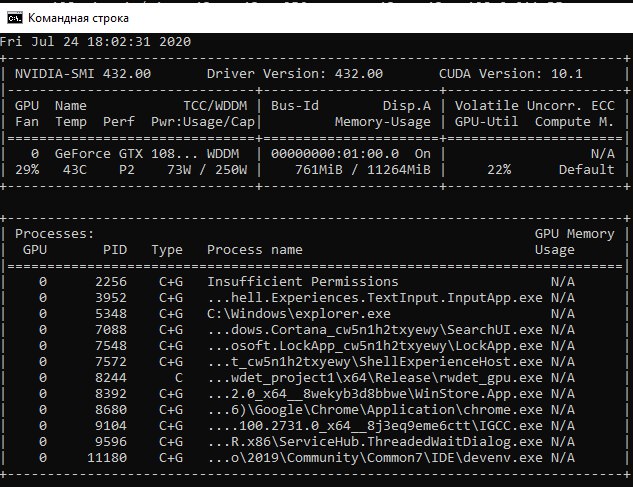The image size is (633, 487).
Task: Click the 22% GPU-Util value
Action: 498,169
